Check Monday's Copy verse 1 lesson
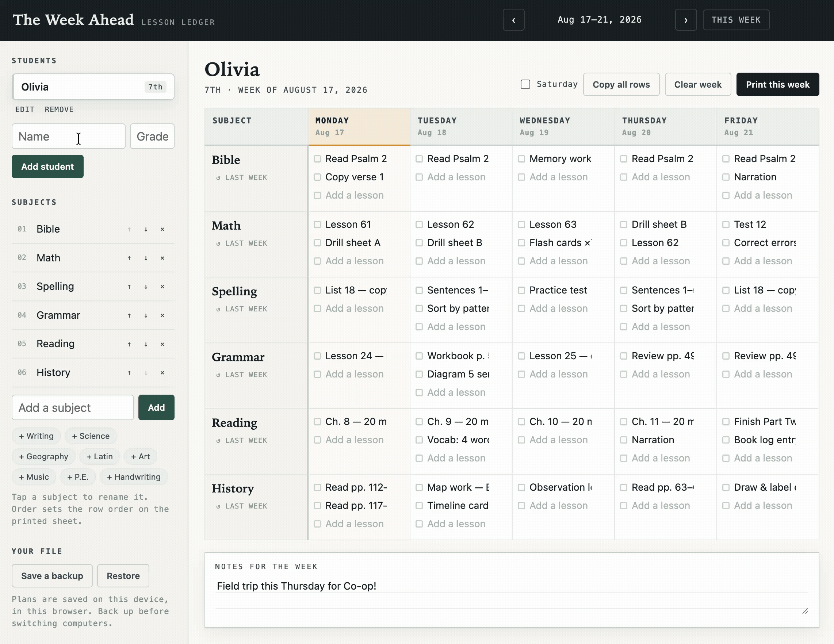This screenshot has width=834, height=644. pyautogui.click(x=317, y=177)
